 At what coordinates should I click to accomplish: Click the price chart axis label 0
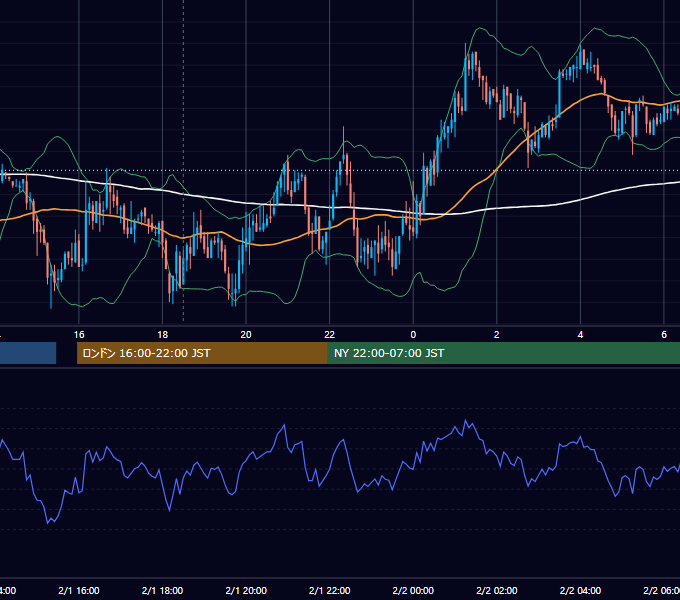tap(413, 334)
